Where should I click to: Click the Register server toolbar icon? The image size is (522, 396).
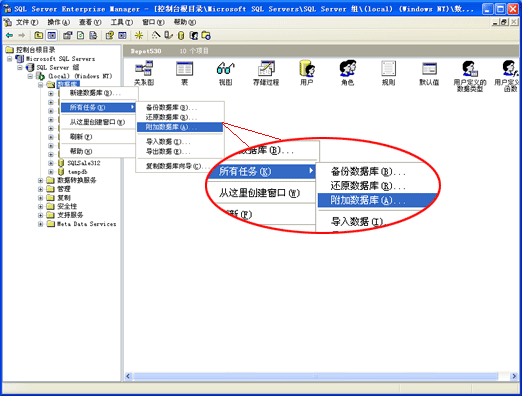pos(169,35)
